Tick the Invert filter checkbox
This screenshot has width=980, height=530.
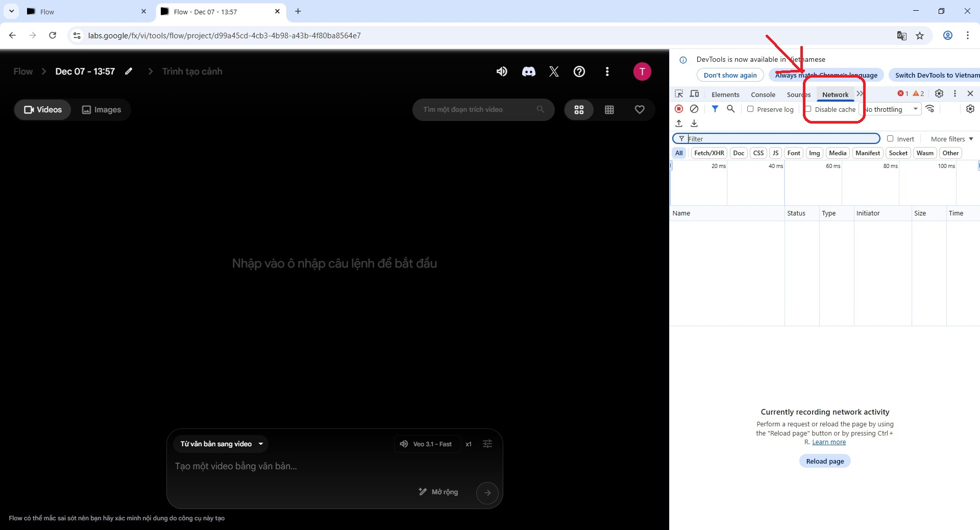[890, 138]
